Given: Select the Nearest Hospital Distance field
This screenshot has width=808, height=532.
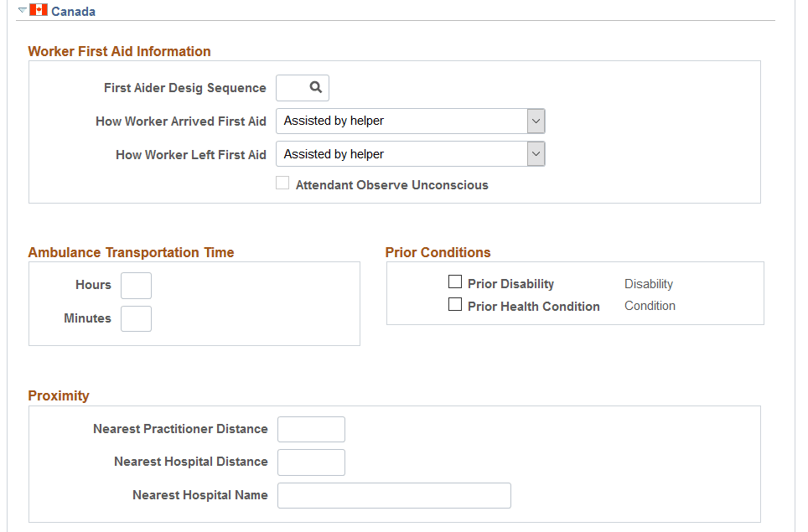Looking at the screenshot, I should click(x=311, y=462).
